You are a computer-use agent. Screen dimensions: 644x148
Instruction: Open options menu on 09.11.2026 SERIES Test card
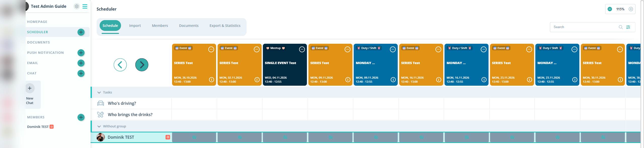tap(347, 50)
